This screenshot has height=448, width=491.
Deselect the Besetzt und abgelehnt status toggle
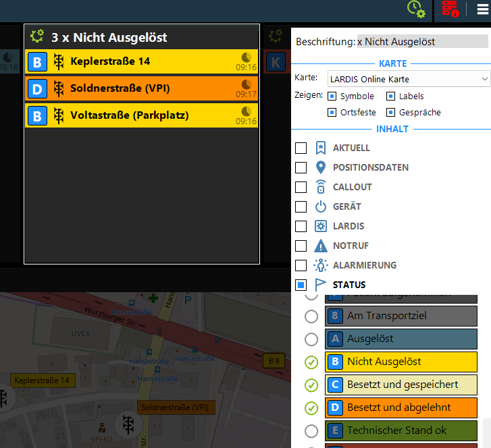point(311,408)
